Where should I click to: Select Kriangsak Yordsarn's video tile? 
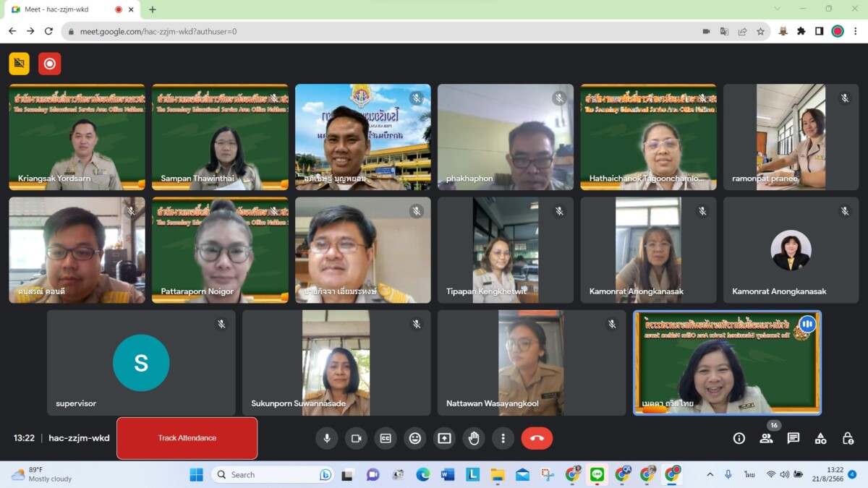pos(77,137)
